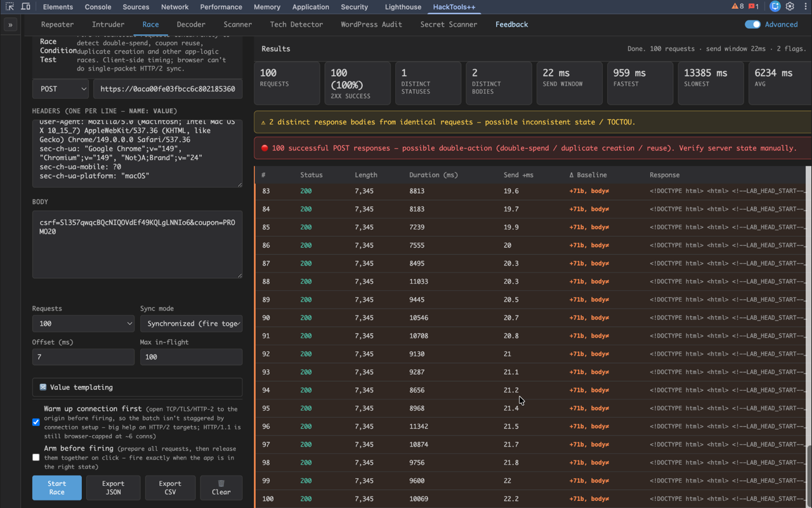Open the Sync mode dropdown
The width and height of the screenshot is (812, 508).
(191, 324)
